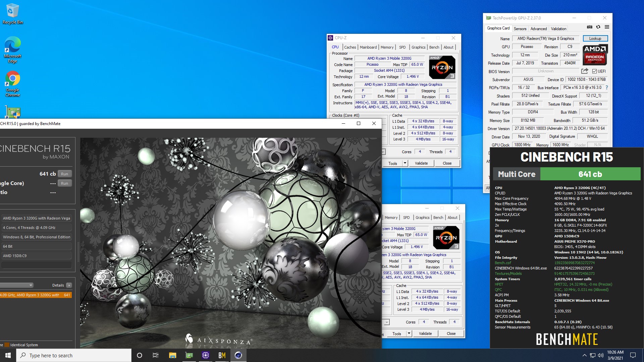
Task: Click the Ryzen 3 logo in lower CPU-Z window
Action: pos(446,238)
